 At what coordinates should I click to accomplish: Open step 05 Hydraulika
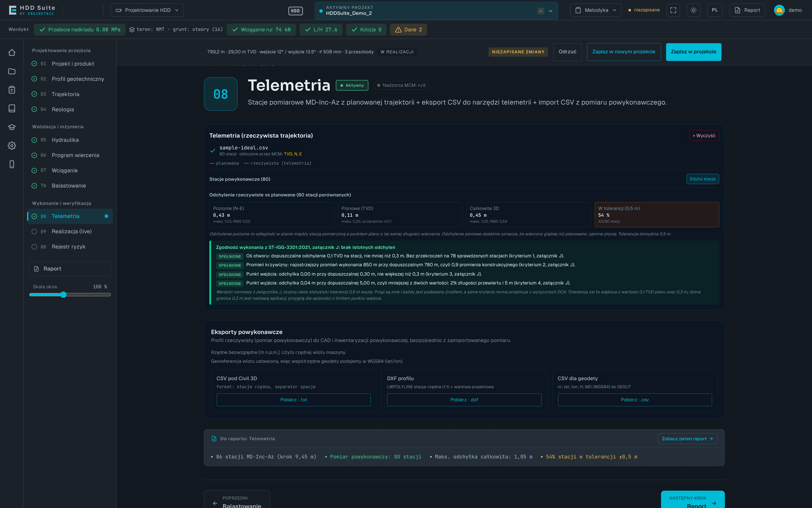tap(70, 140)
